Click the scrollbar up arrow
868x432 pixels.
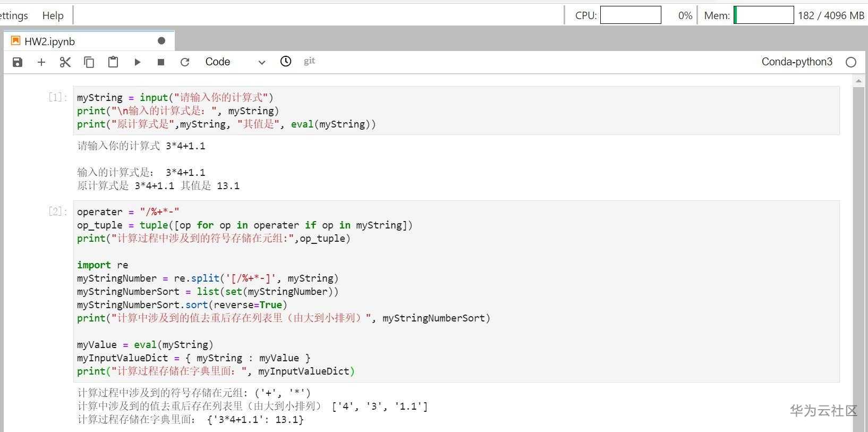pos(858,81)
